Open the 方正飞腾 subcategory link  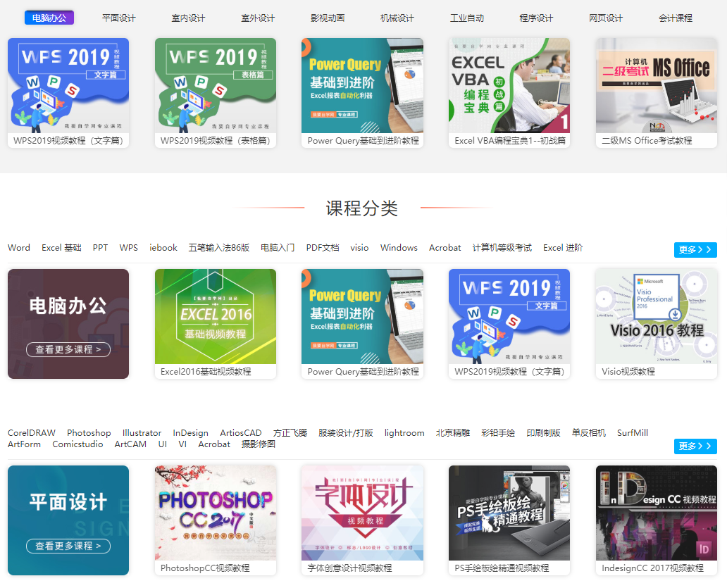(x=290, y=433)
